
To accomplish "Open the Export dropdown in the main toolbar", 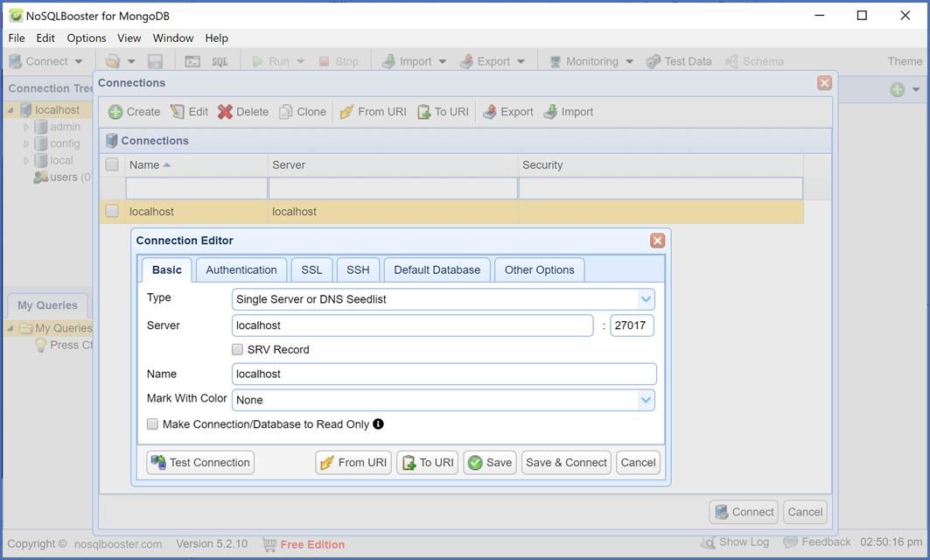I will 521,61.
